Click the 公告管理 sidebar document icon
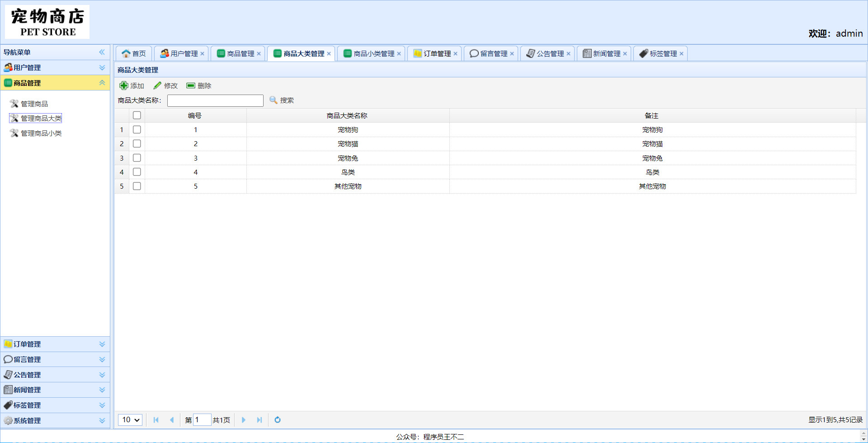The image size is (868, 443). coord(8,375)
